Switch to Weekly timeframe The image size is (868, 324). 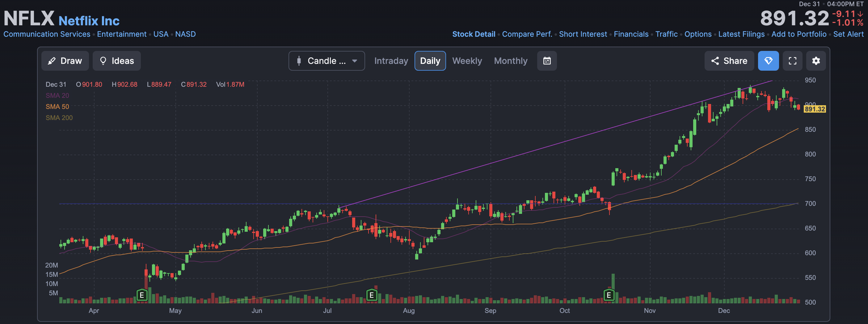pyautogui.click(x=467, y=61)
